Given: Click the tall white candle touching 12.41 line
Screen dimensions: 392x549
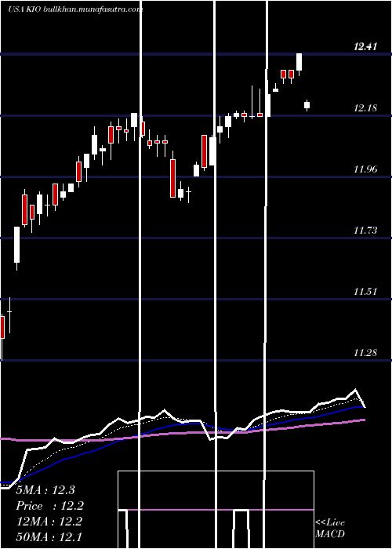Looking at the screenshot, I should click(299, 64).
